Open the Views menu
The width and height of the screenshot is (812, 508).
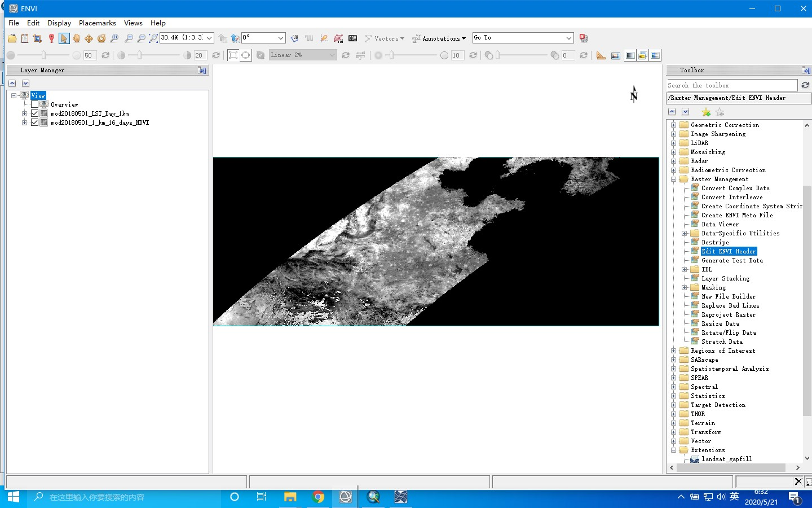click(133, 23)
